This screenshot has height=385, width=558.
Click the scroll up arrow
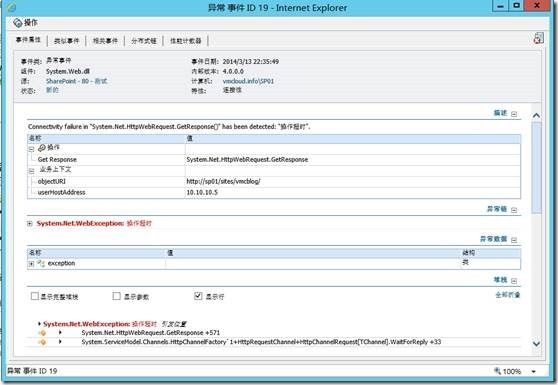coord(536,116)
